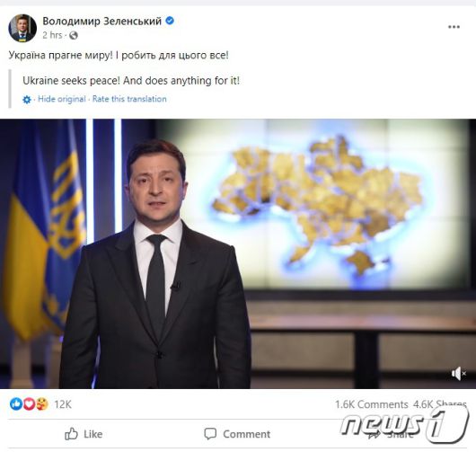Open Володимир Зеленський profile name link
476x452 pixels.
[101, 21]
